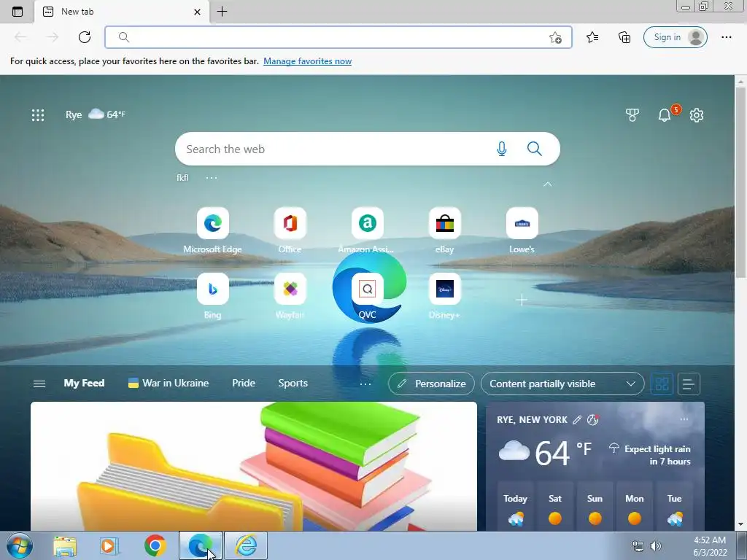Image resolution: width=747 pixels, height=560 pixels.
Task: Click the volume speaker tray icon
Action: point(656,545)
